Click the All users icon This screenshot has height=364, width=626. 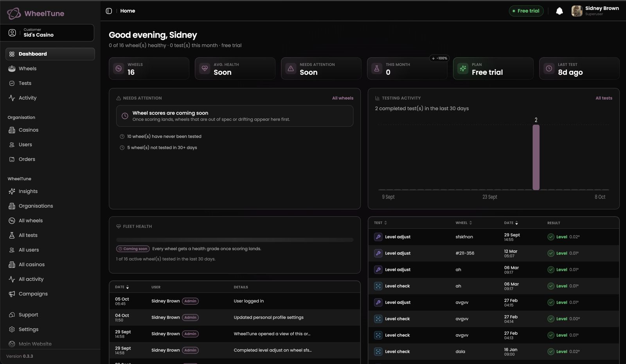pos(12,250)
